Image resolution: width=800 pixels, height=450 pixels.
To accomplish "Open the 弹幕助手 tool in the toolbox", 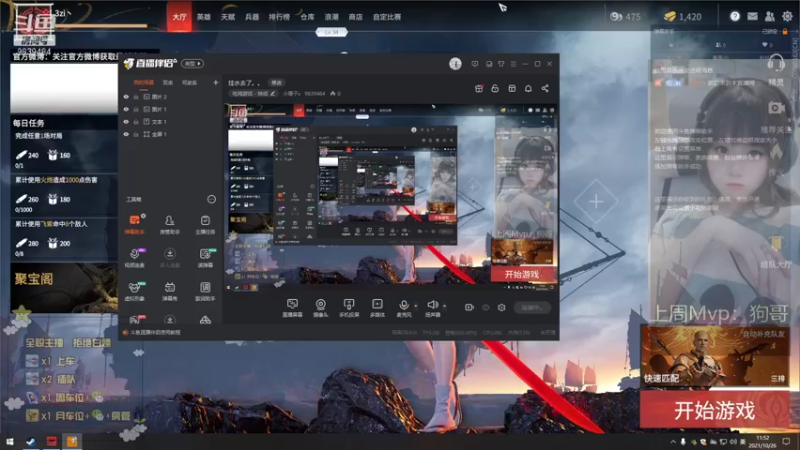I will pos(135,224).
